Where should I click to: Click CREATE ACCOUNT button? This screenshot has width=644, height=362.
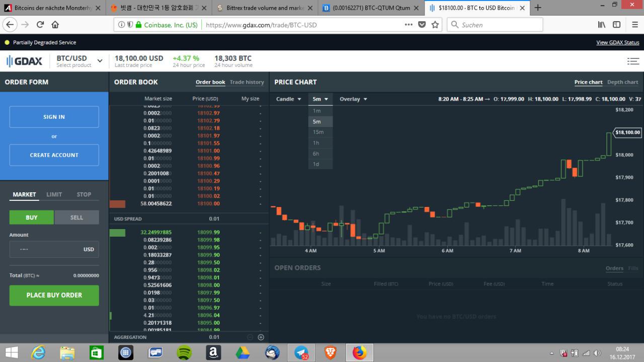pos(54,155)
